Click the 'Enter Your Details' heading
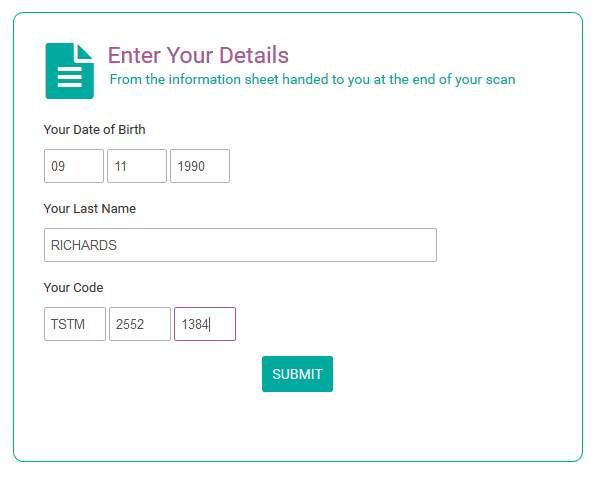 pos(198,55)
